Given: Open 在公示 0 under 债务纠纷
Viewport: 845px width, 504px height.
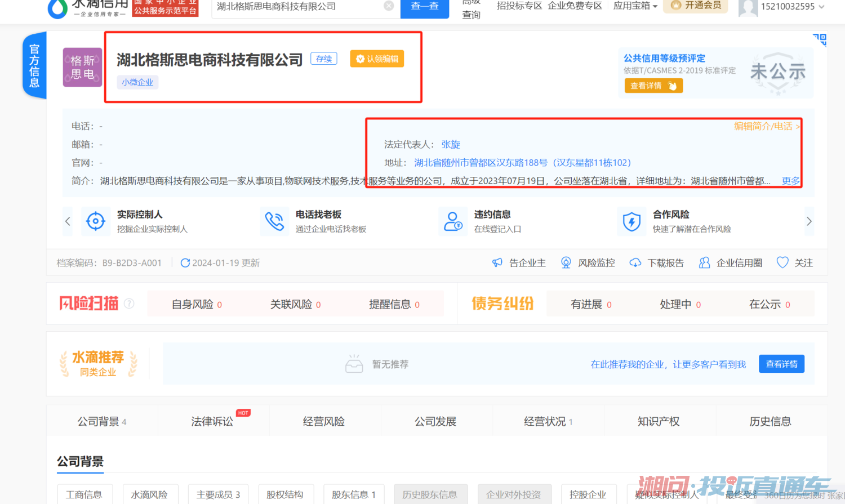Looking at the screenshot, I should click(770, 305).
